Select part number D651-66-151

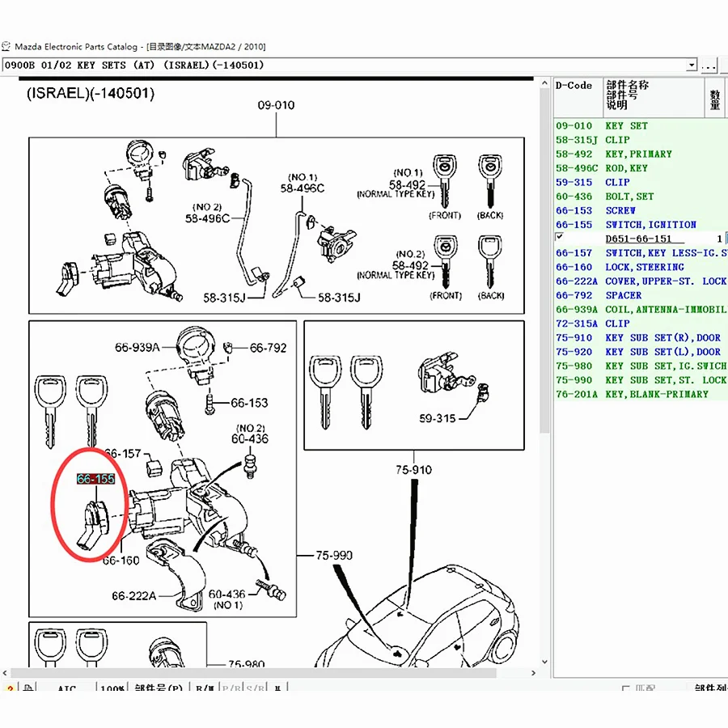point(638,239)
